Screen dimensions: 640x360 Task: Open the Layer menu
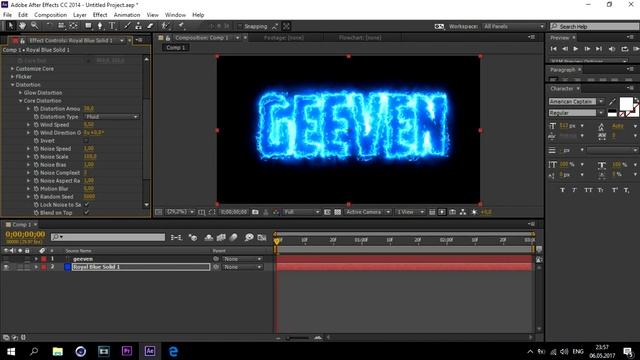click(80, 15)
